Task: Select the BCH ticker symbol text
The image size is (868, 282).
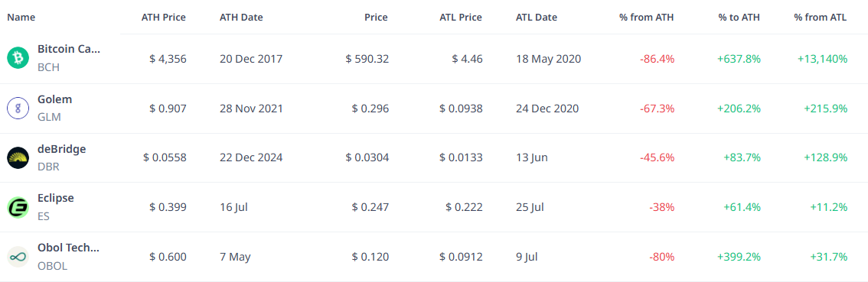Action: (x=48, y=67)
